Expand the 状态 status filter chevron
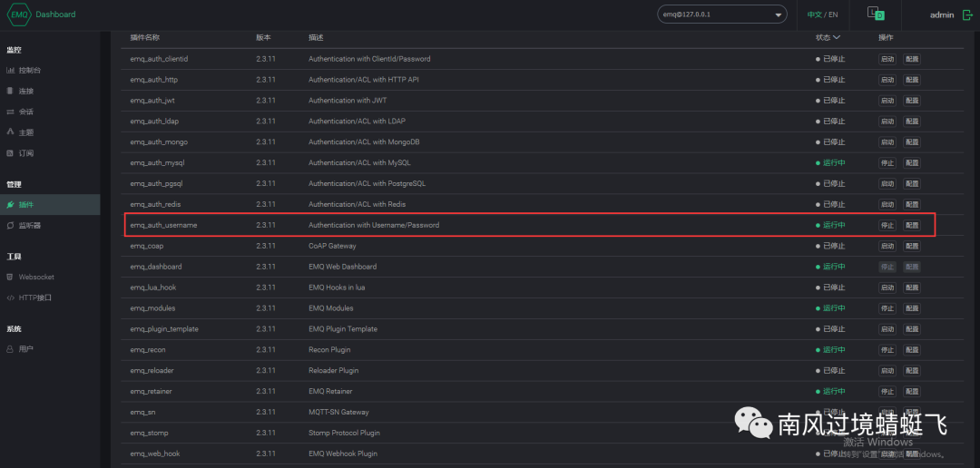980x468 pixels. pyautogui.click(x=837, y=37)
